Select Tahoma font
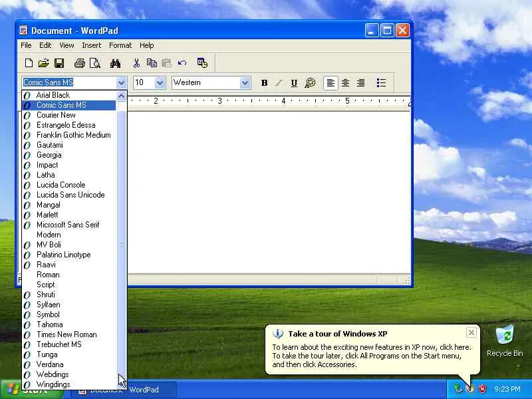The image size is (532, 399). (x=69, y=325)
